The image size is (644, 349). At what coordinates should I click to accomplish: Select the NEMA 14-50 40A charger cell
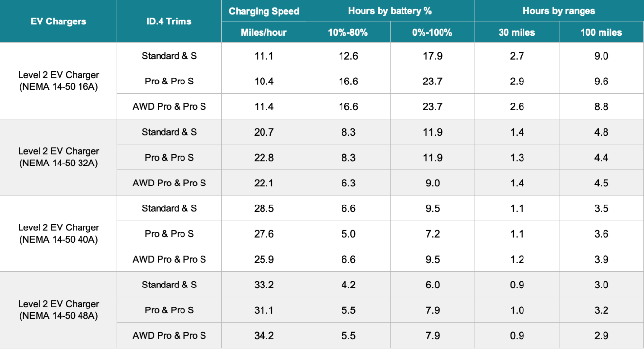pyautogui.click(x=58, y=233)
